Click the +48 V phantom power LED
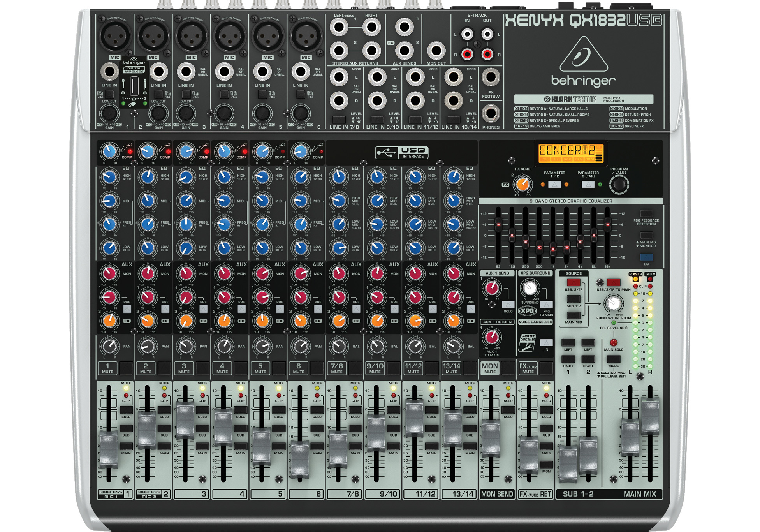Screen dimensions: 760x532 [x=649, y=279]
